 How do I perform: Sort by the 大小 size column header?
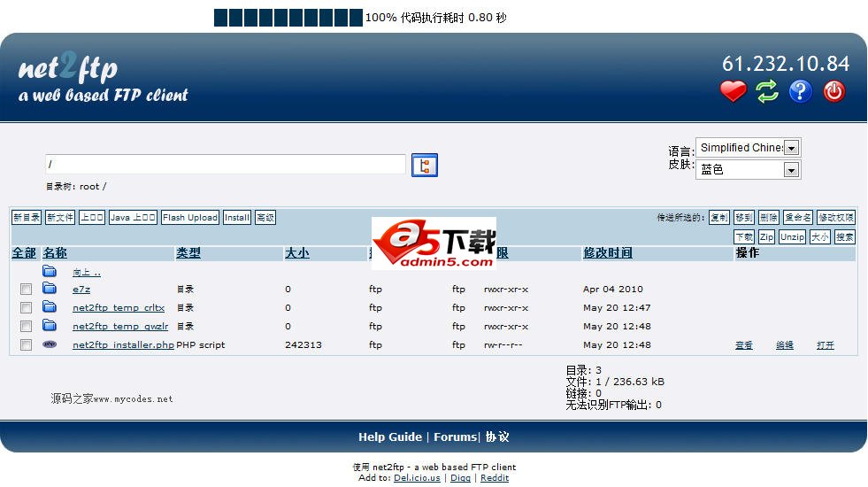point(297,253)
